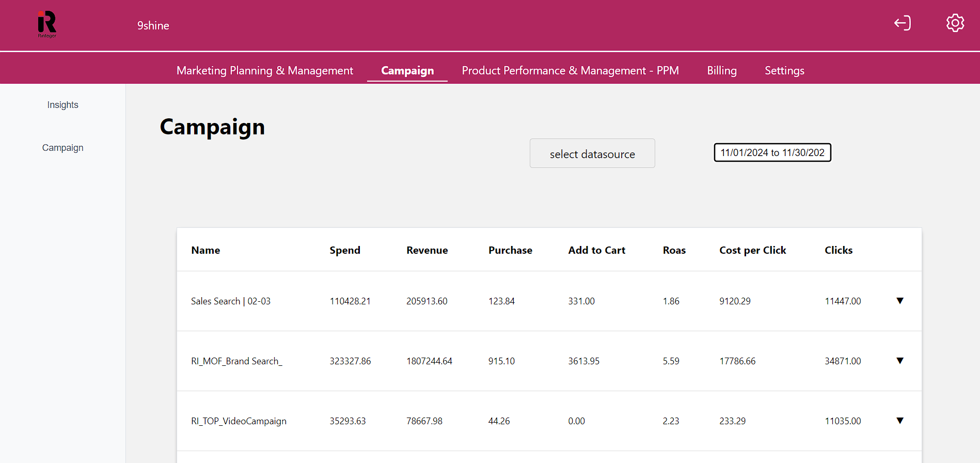The width and height of the screenshot is (980, 463).
Task: Click spend value 110428.21
Action: 350,301
